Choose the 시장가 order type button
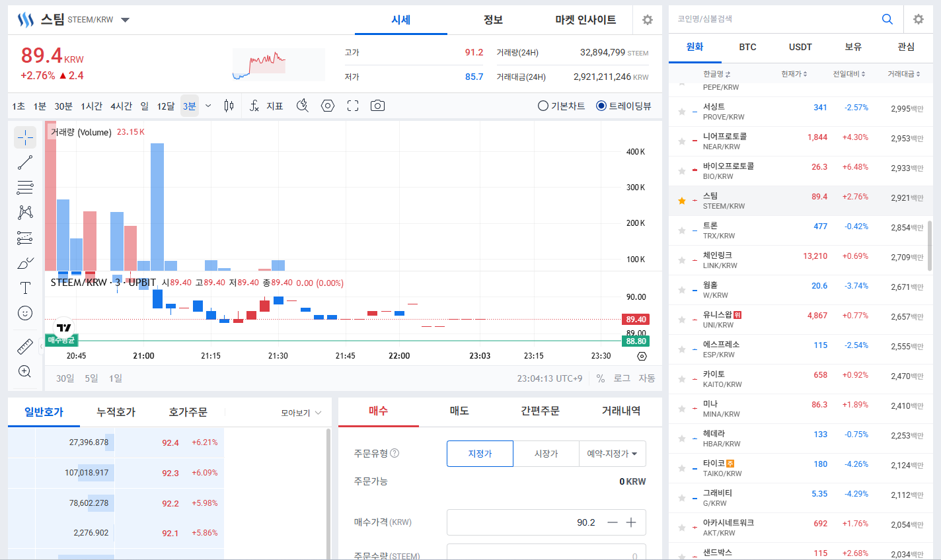This screenshot has width=941, height=560. pyautogui.click(x=546, y=454)
